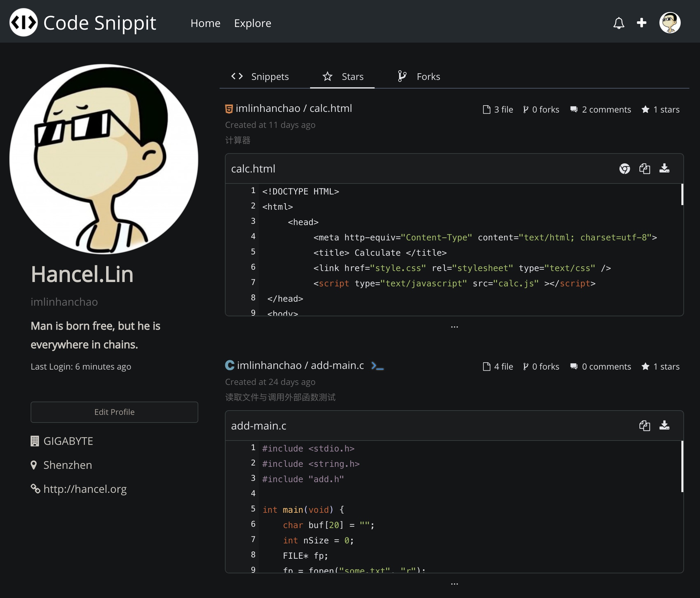Expand calc.html snippet with ellipsis
This screenshot has height=598, width=700.
coord(454,327)
